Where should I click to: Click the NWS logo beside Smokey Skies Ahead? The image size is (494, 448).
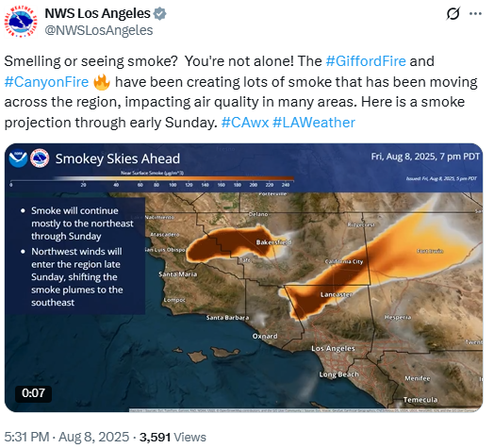pos(40,158)
